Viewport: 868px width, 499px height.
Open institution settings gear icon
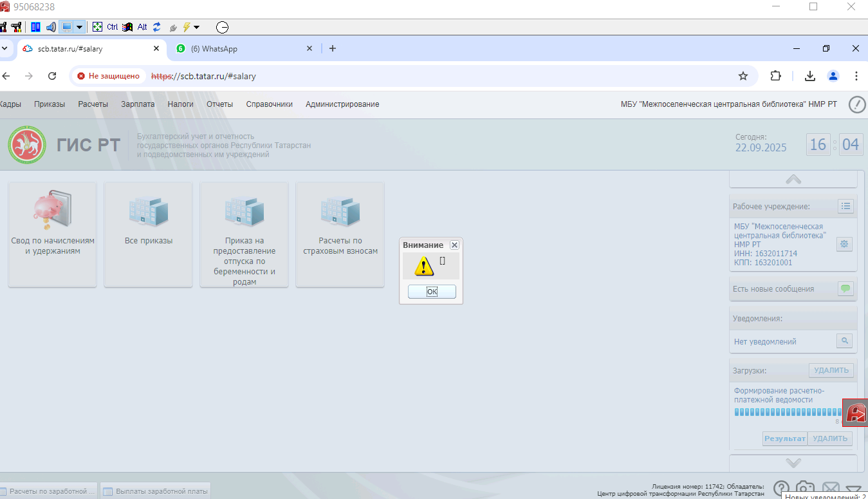tap(845, 245)
